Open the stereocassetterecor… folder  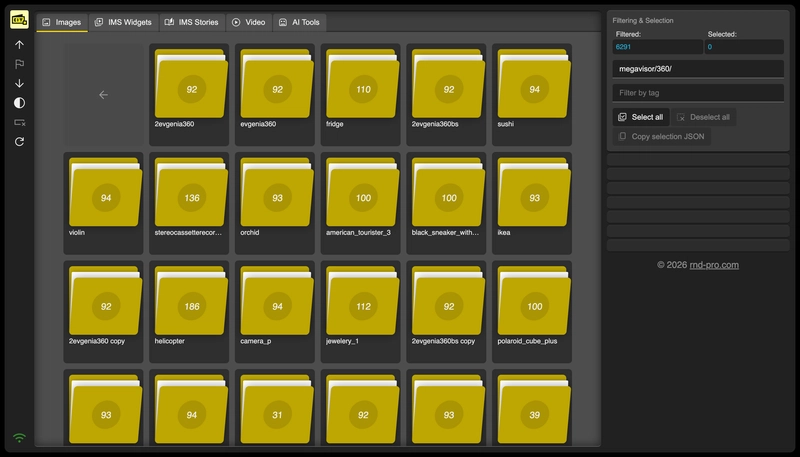(189, 204)
